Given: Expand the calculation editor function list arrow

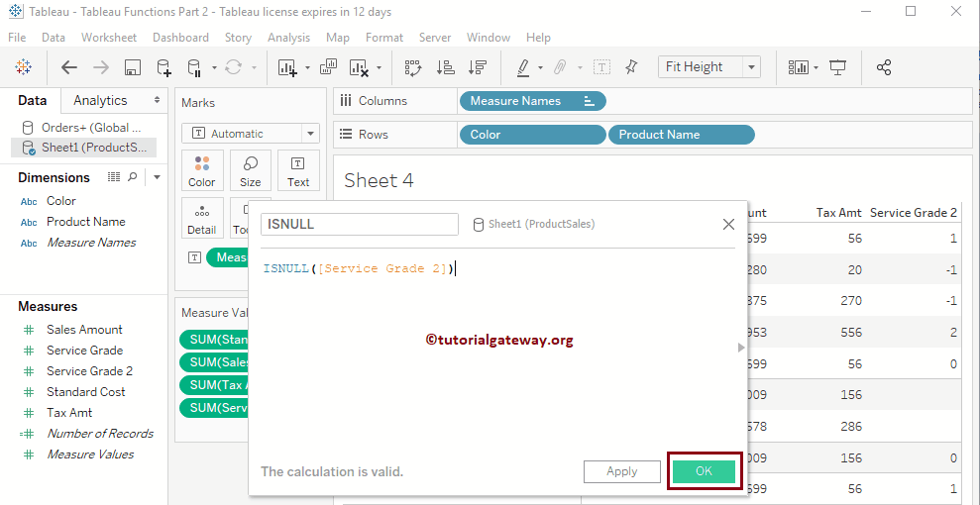Looking at the screenshot, I should (x=741, y=348).
